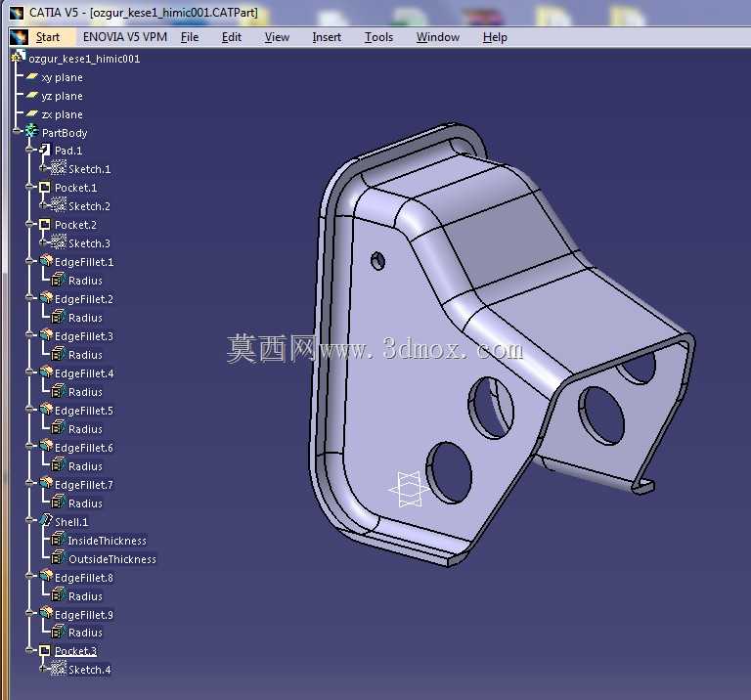Collapse the Pocket.2 node

[30, 224]
